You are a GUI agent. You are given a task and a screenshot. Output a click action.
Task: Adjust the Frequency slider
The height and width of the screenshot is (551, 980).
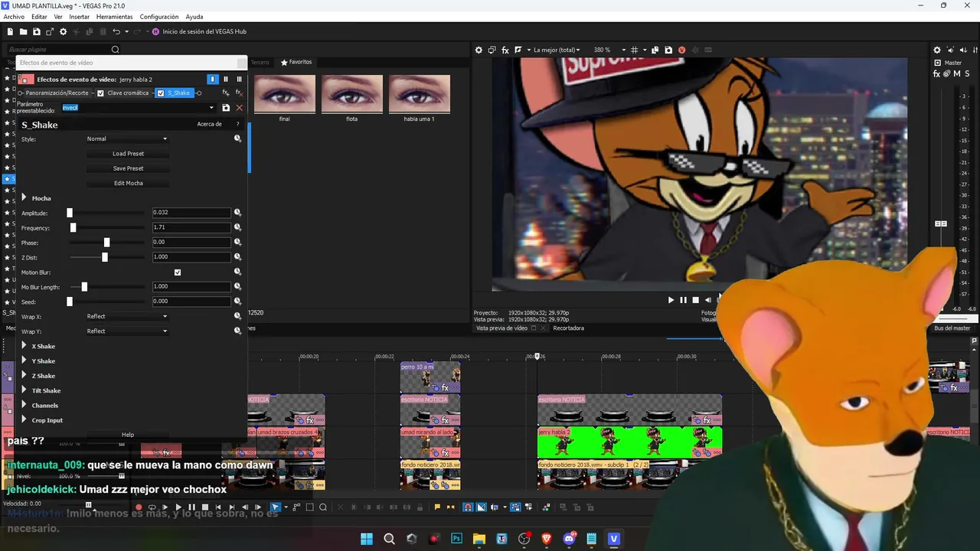pyautogui.click(x=73, y=227)
